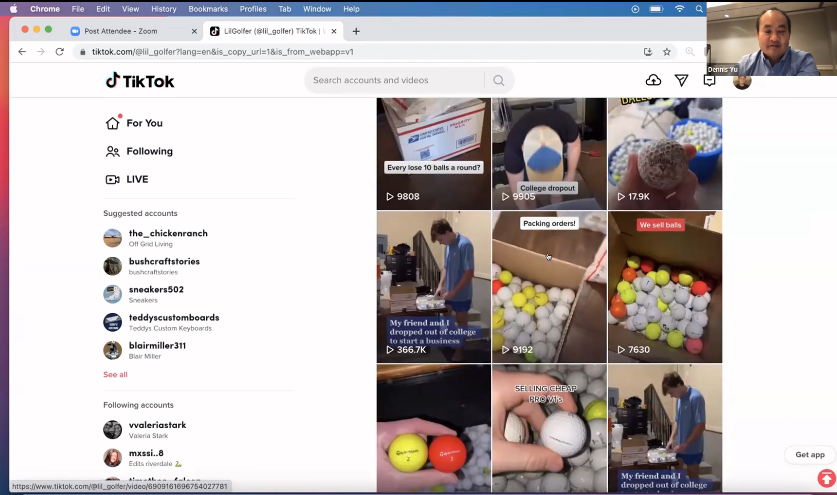Open the File menu
This screenshot has width=837, height=495.
[78, 9]
